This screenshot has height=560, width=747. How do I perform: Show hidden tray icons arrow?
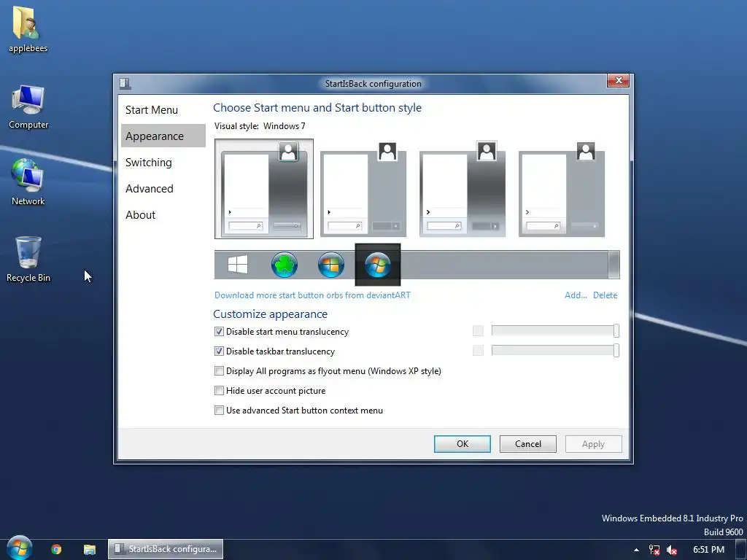(x=636, y=550)
